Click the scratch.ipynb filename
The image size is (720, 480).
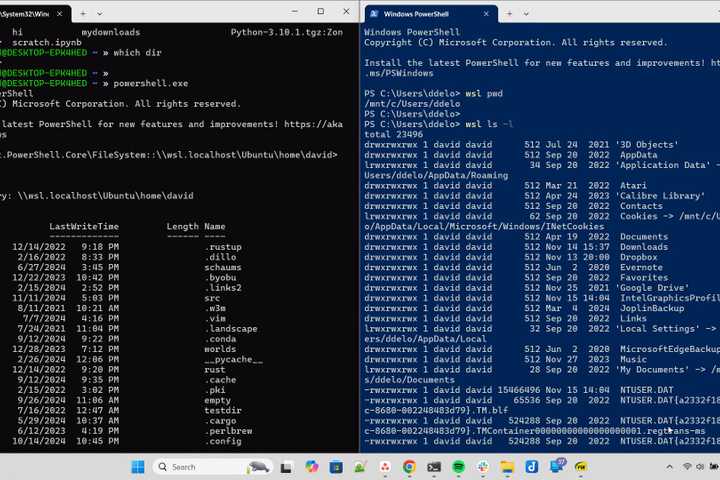[x=46, y=42]
